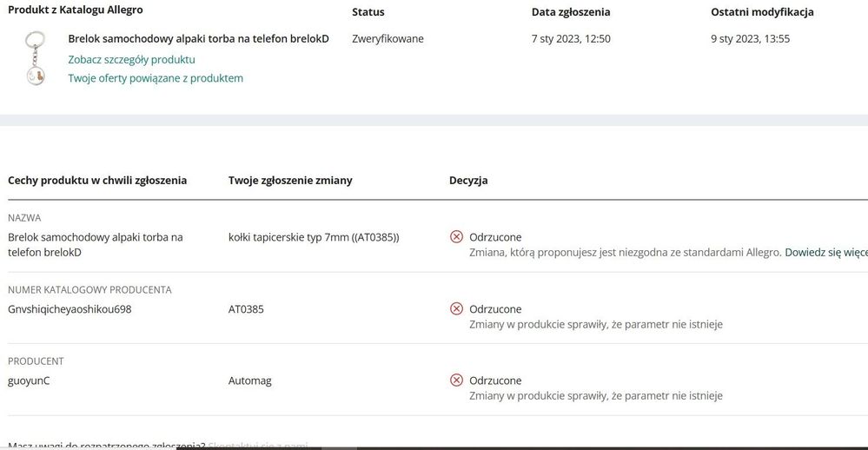Click the product title next to the thumbnail

(x=198, y=39)
